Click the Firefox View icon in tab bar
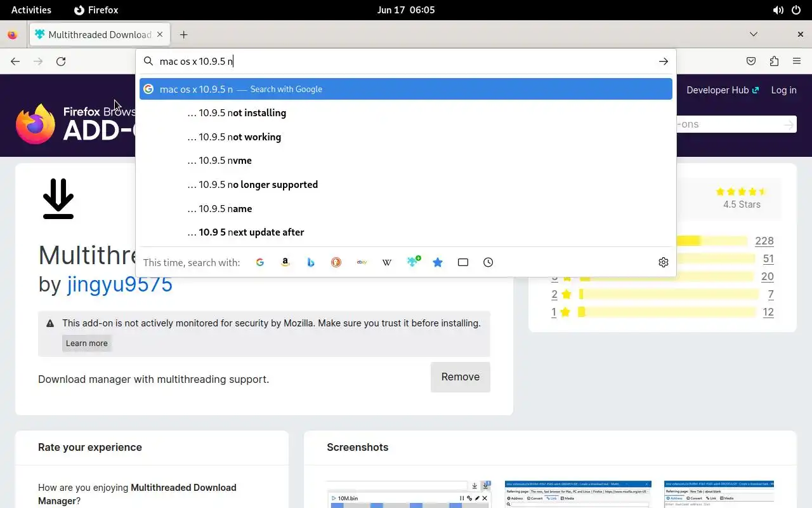Viewport: 812px width, 508px height. tap(12, 35)
